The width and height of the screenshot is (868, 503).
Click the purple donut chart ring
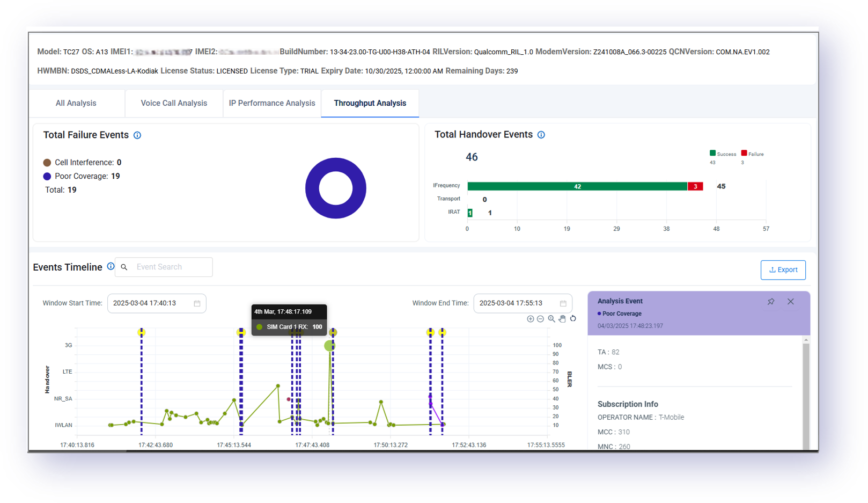(x=312, y=188)
